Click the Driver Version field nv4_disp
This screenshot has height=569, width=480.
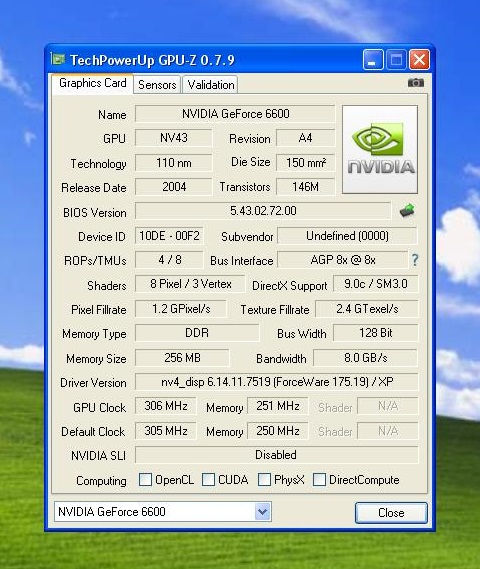pos(277,382)
